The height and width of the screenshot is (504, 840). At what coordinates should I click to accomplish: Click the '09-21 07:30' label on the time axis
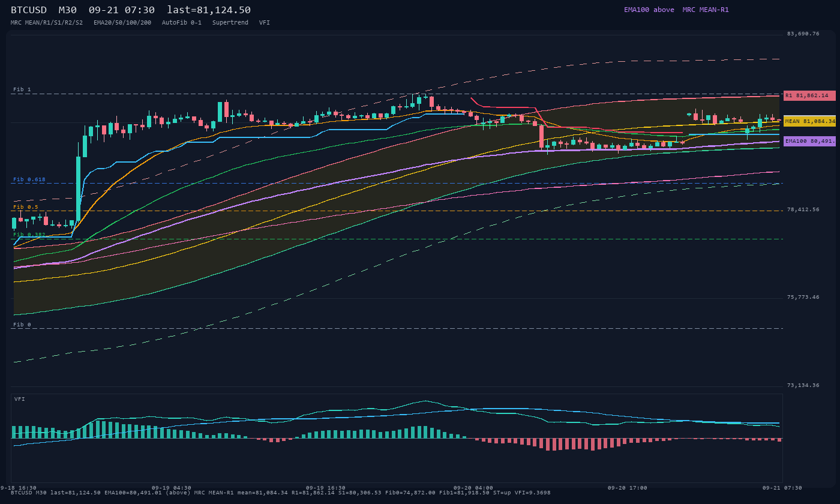pyautogui.click(x=782, y=488)
